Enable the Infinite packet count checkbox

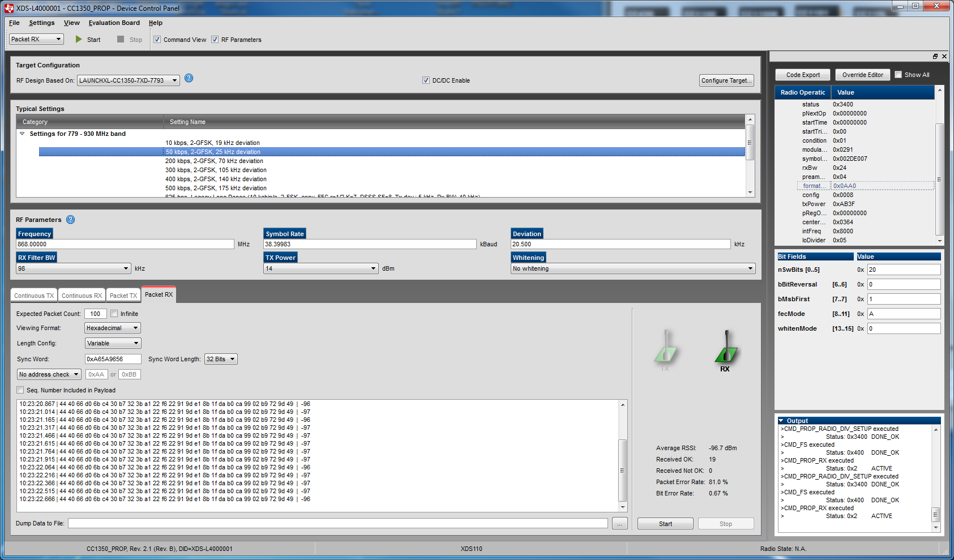(114, 314)
